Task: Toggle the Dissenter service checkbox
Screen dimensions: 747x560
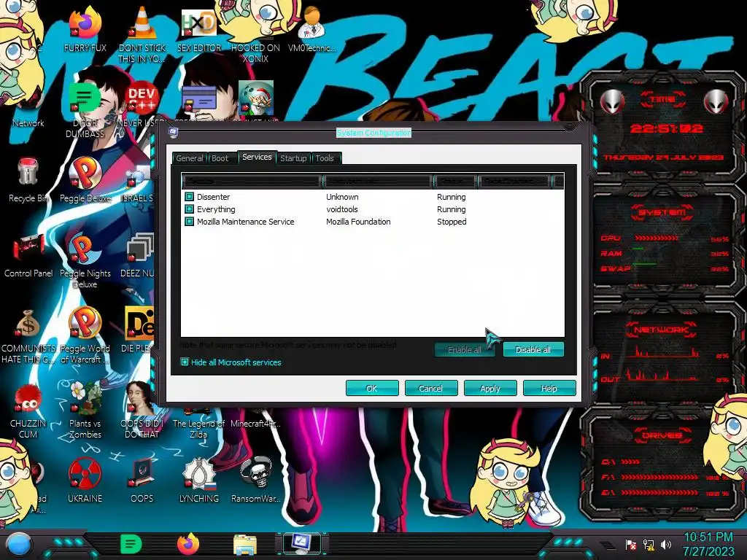Action: pos(189,197)
